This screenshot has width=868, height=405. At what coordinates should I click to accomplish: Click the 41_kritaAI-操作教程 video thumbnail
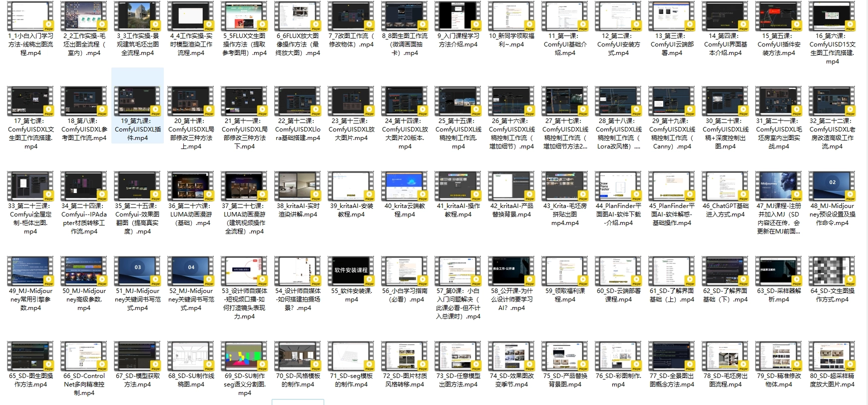pyautogui.click(x=458, y=186)
